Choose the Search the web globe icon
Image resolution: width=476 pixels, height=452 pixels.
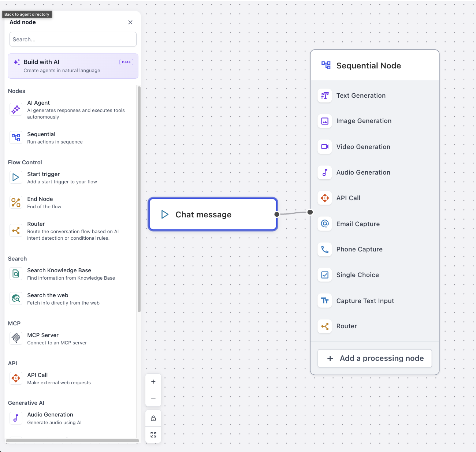pos(16,299)
